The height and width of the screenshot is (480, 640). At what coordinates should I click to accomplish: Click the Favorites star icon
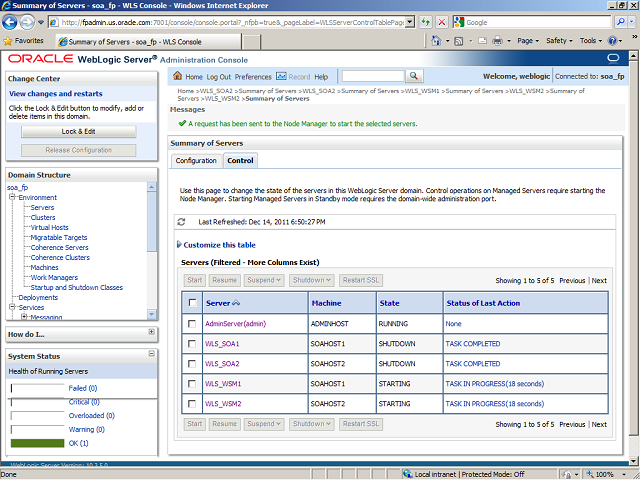(x=8, y=41)
